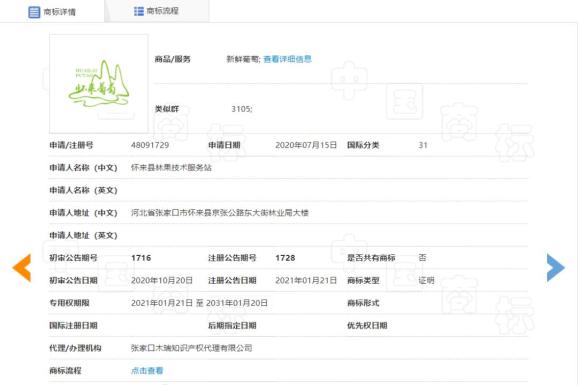The width and height of the screenshot is (578, 385).
Task: Click the 类似群 label
Action: point(167,109)
